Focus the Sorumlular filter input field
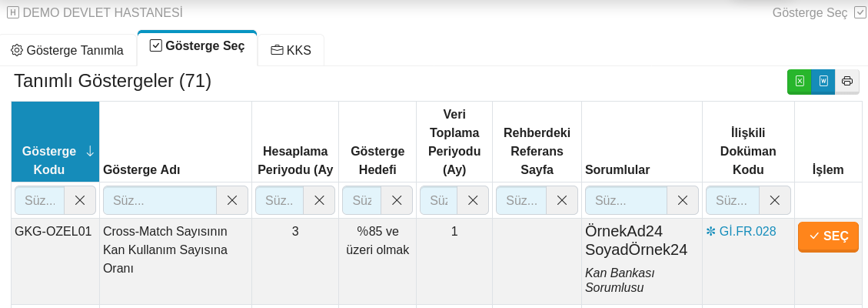Viewport: 868px width, 308px height. [626, 200]
